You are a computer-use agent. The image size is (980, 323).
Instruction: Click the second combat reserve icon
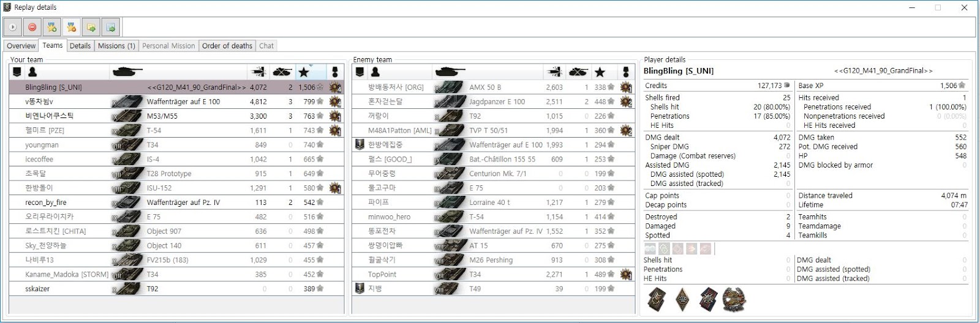coord(664,248)
